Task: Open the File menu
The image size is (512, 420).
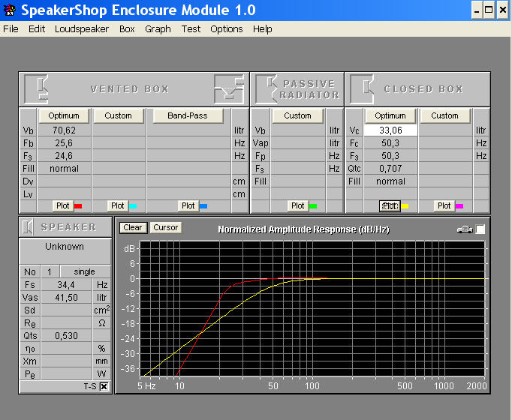Action: pyautogui.click(x=11, y=29)
